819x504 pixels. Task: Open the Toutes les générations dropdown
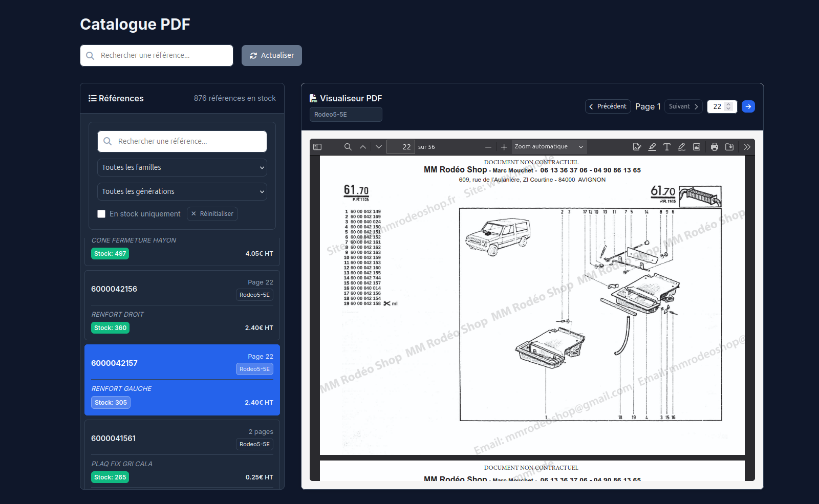point(182,191)
